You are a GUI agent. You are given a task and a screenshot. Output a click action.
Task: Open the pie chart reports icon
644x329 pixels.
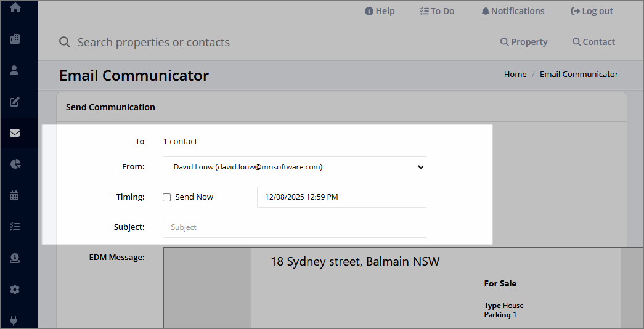click(x=15, y=164)
